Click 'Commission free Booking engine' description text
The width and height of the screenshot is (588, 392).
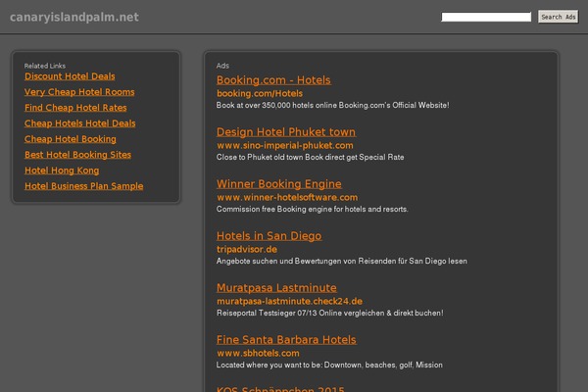(x=313, y=210)
